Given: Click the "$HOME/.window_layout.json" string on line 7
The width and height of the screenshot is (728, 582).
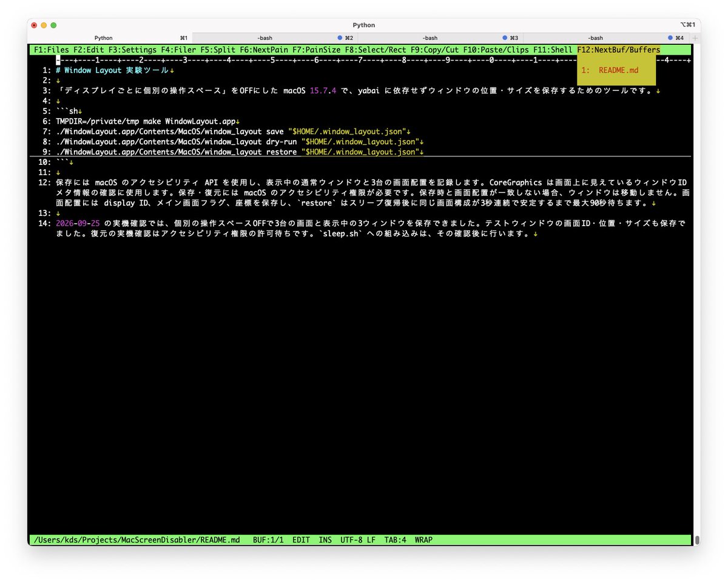Looking at the screenshot, I should pos(347,132).
